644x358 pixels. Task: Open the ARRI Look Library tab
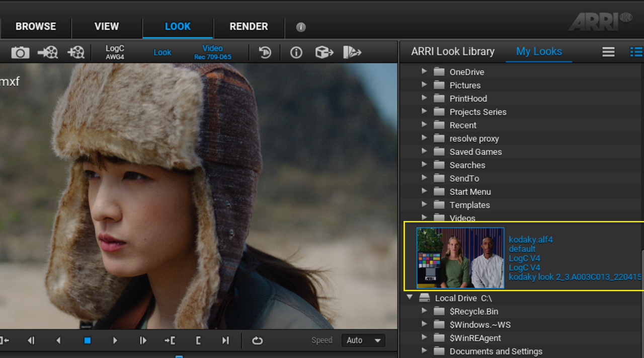pyautogui.click(x=453, y=51)
